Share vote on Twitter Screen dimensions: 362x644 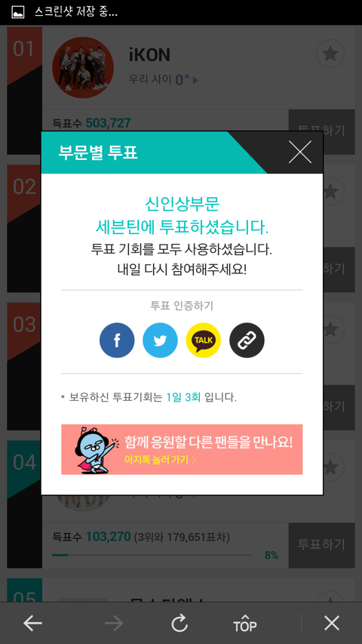click(x=160, y=340)
